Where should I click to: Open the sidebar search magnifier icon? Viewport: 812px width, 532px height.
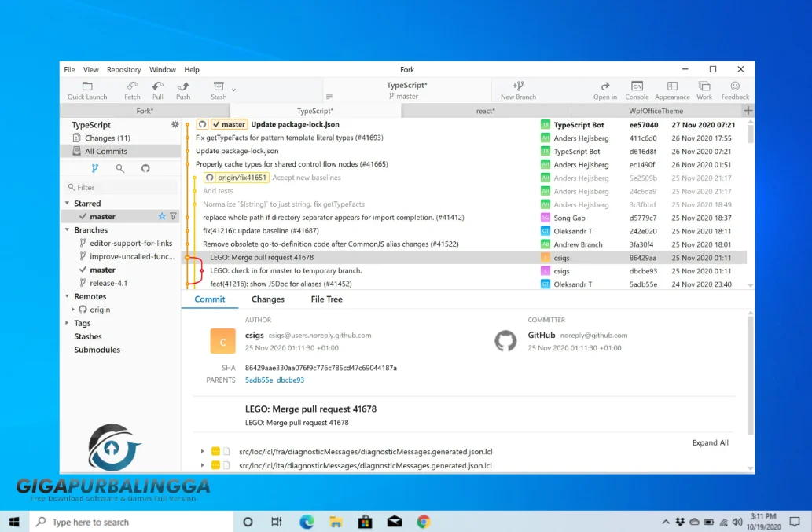pos(120,168)
